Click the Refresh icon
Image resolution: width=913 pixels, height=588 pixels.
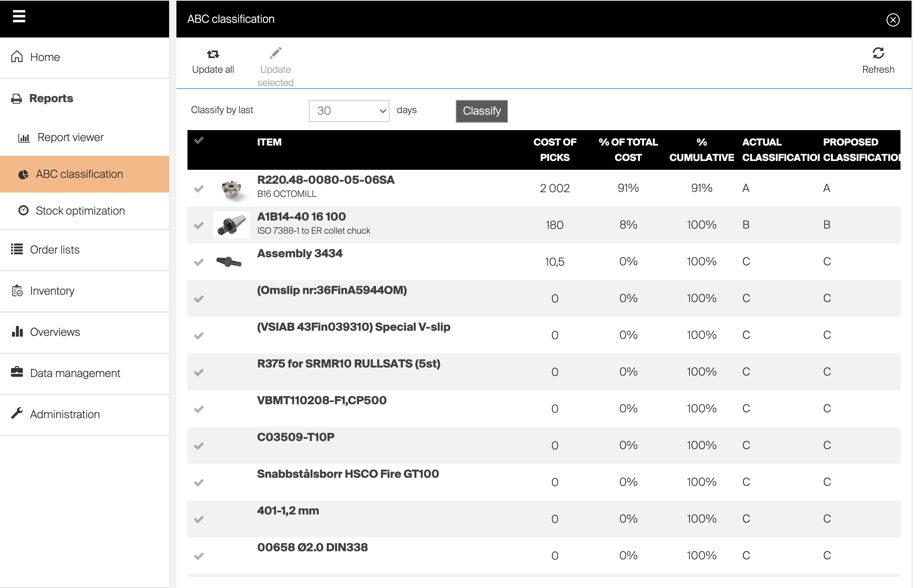(x=878, y=53)
